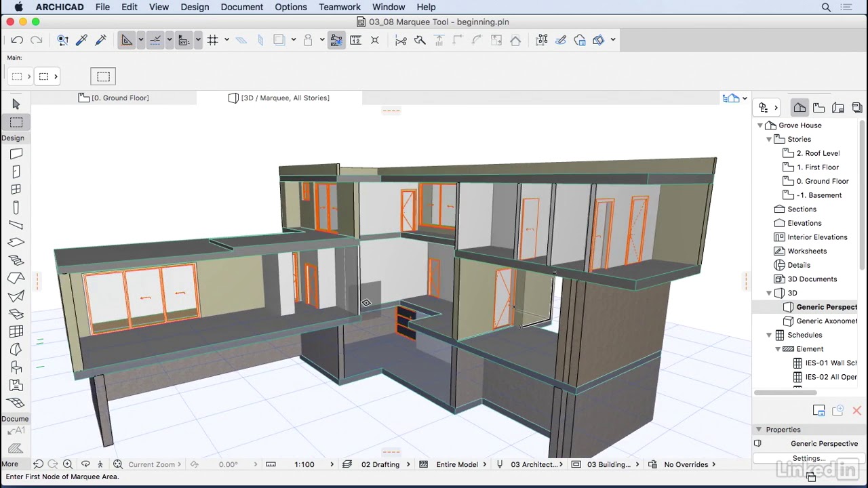Select Interior Elevations in navigator
The width and height of the screenshot is (868, 488).
coord(817,237)
